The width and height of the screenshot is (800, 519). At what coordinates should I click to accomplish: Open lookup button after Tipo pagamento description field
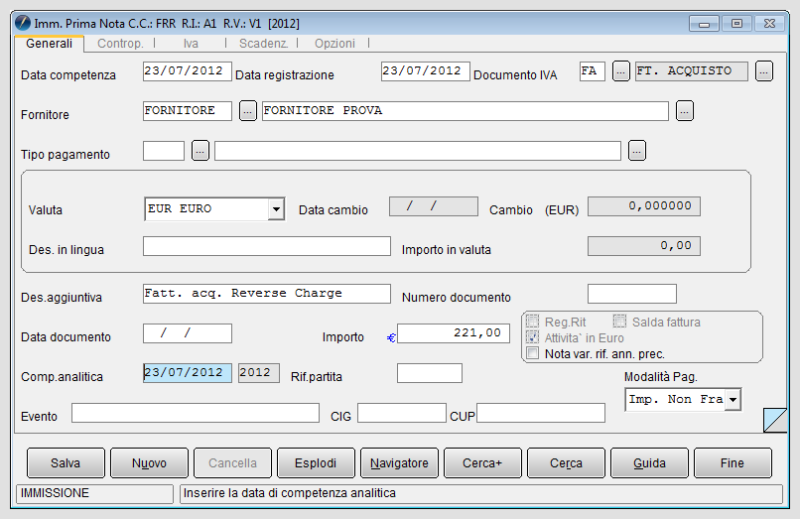click(637, 151)
